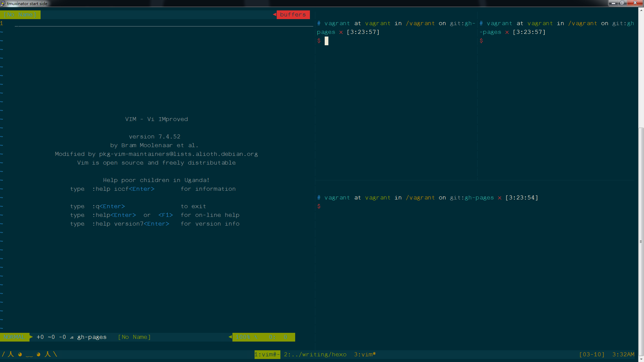
Task: Click the 100% position indicator in statusline
Action: tap(243, 337)
